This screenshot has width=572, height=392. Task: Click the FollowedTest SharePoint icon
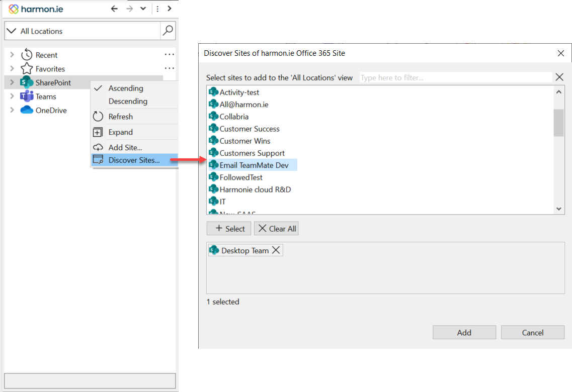(213, 177)
